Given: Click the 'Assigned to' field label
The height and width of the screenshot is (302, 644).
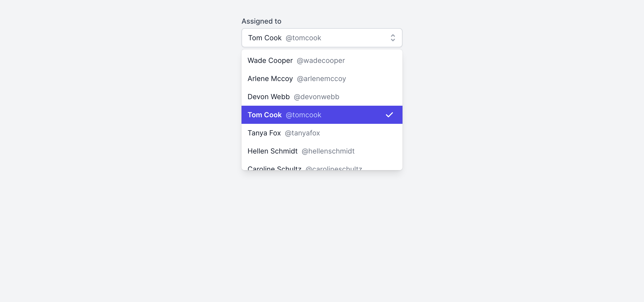Looking at the screenshot, I should pyautogui.click(x=261, y=21).
